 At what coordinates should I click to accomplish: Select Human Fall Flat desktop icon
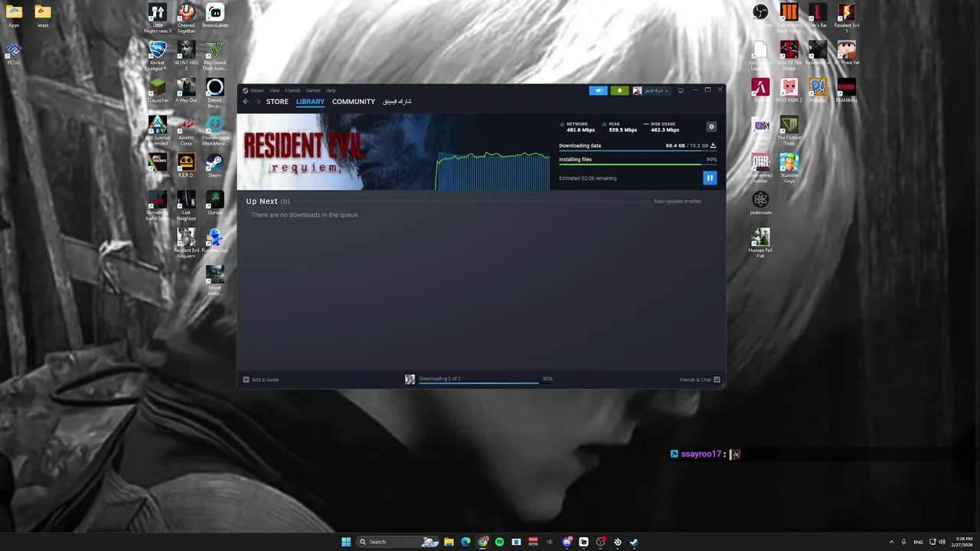click(x=760, y=243)
